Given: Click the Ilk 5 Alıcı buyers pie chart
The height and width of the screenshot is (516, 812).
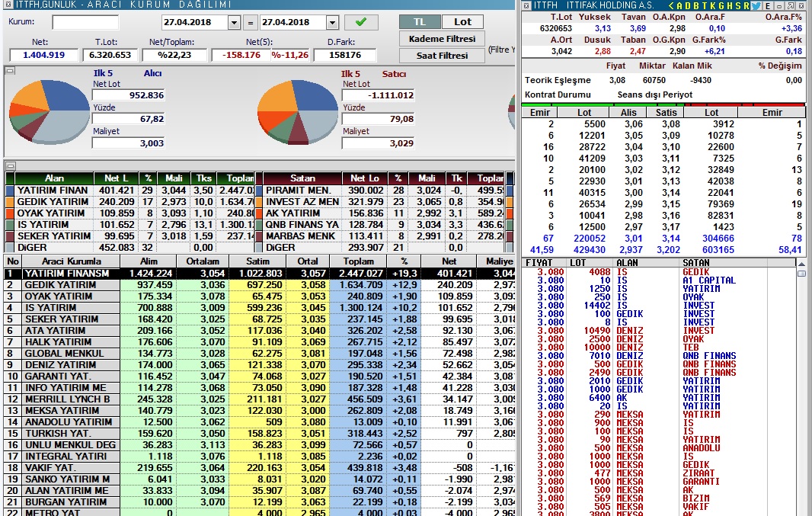Looking at the screenshot, I should (50, 111).
